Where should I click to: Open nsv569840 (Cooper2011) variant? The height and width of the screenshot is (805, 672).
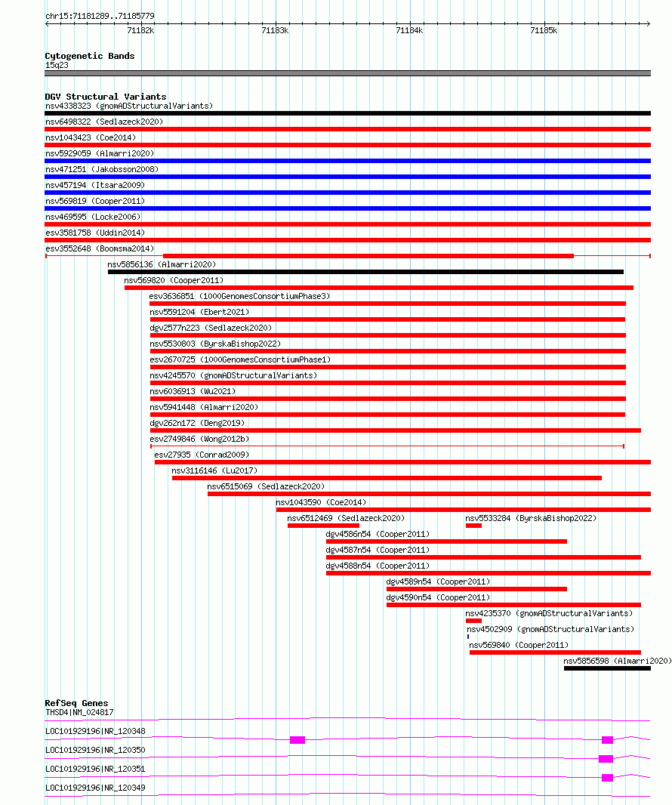(519, 647)
